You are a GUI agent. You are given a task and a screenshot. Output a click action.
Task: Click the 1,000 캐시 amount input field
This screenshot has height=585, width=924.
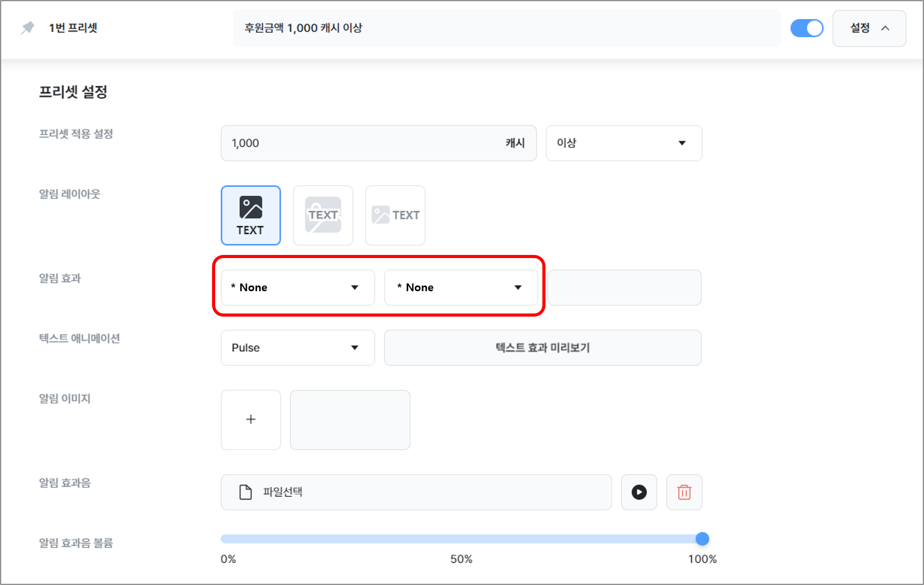coord(379,143)
